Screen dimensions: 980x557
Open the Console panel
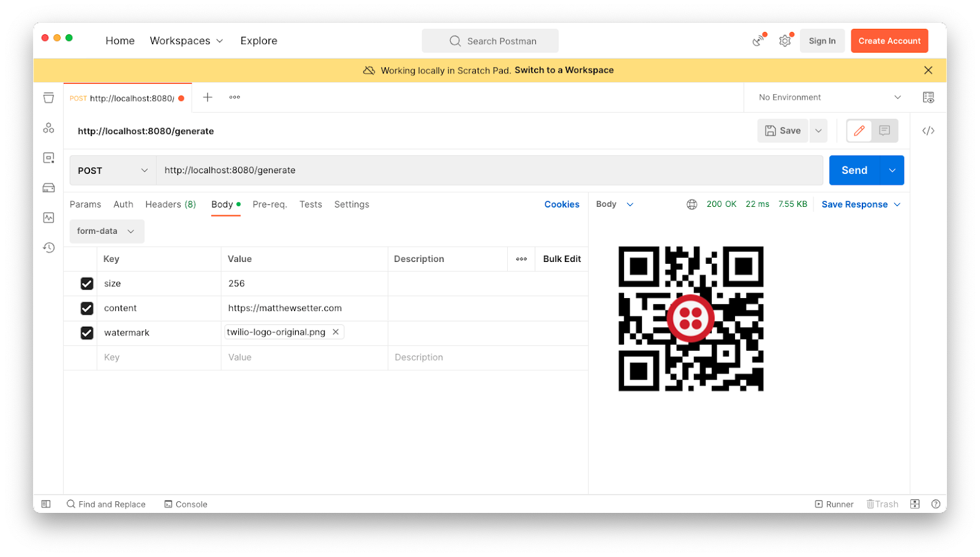(x=186, y=504)
